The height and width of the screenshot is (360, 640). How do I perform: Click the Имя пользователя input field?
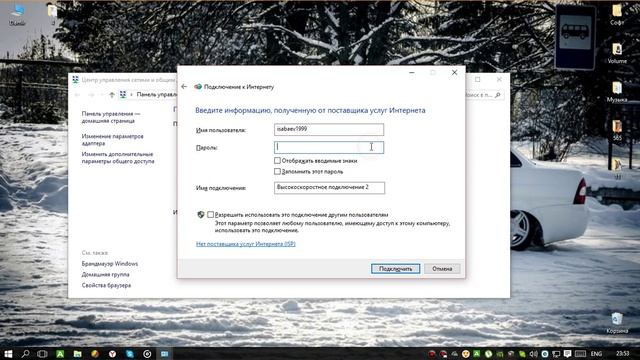click(329, 129)
